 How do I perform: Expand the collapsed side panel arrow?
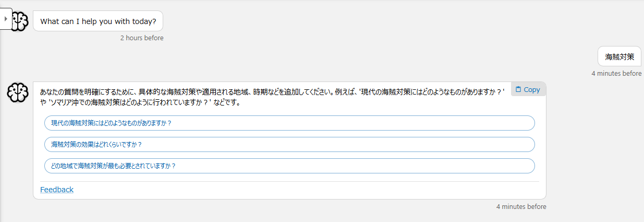(5, 19)
